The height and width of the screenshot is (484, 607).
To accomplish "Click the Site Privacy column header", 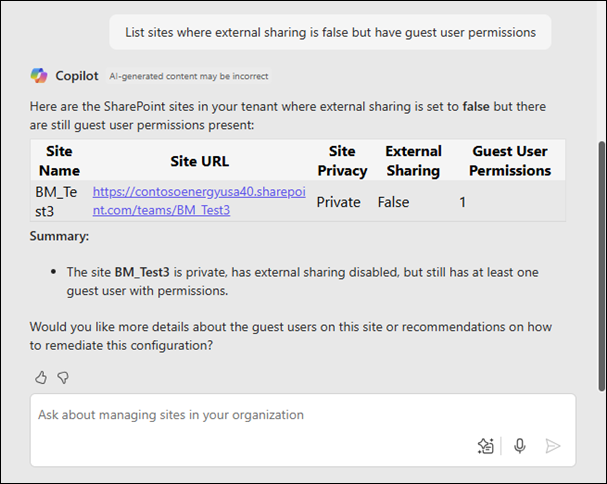I will tap(342, 161).
